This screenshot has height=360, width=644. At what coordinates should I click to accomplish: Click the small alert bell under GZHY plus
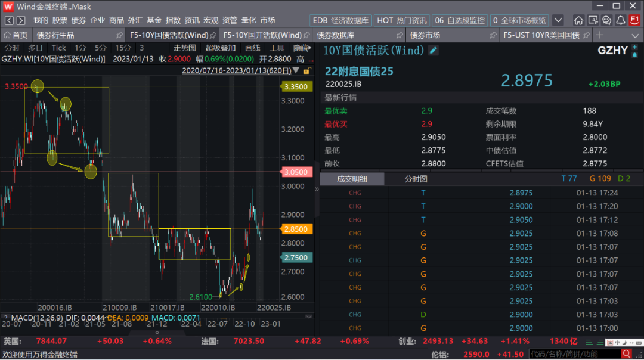pos(634,55)
